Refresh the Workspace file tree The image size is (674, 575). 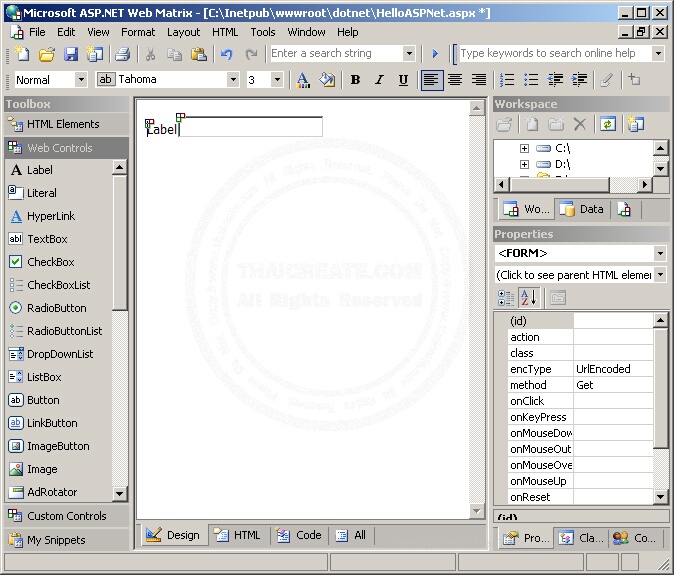pyautogui.click(x=608, y=125)
